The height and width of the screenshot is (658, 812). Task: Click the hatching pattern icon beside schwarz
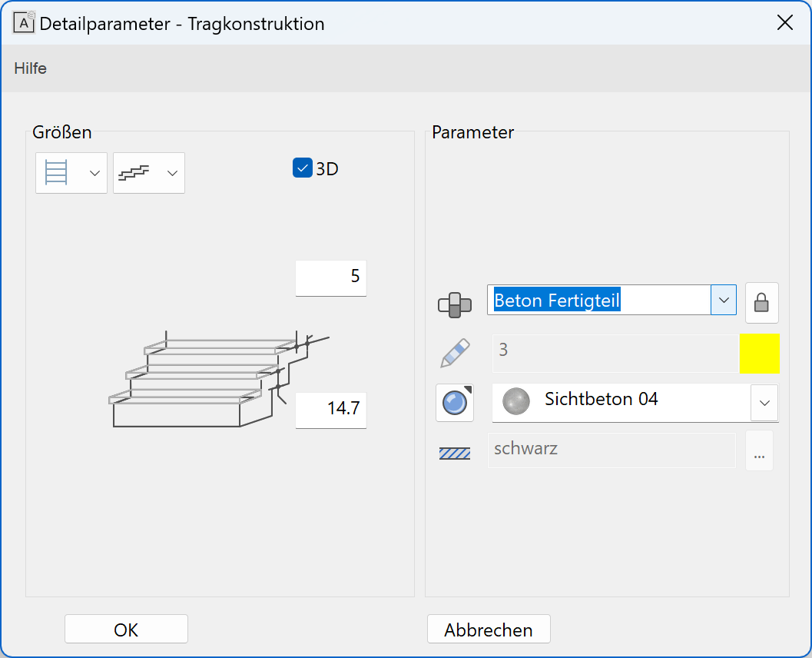455,453
